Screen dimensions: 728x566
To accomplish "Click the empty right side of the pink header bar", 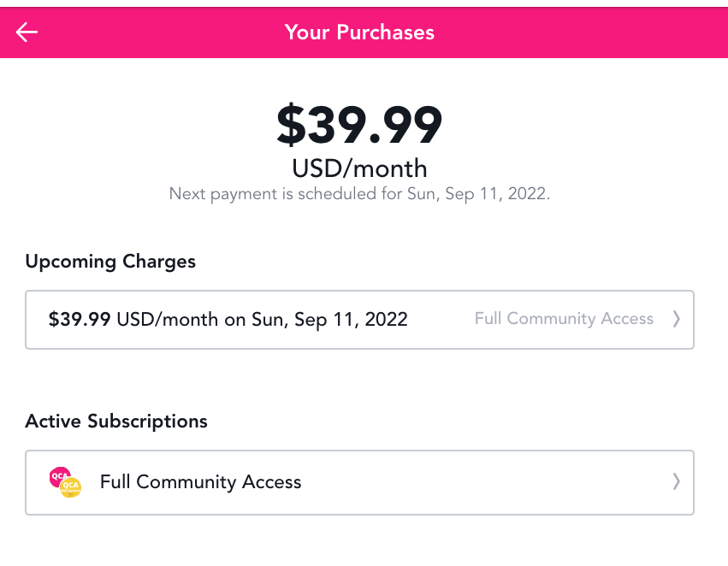I will click(x=599, y=32).
